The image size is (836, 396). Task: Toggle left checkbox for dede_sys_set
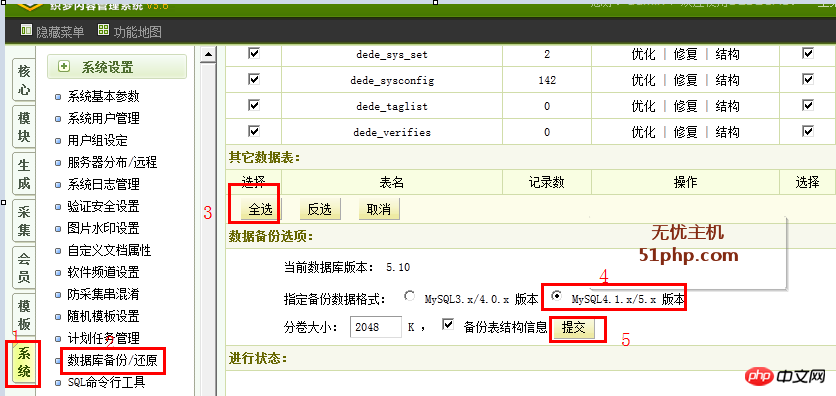(254, 53)
